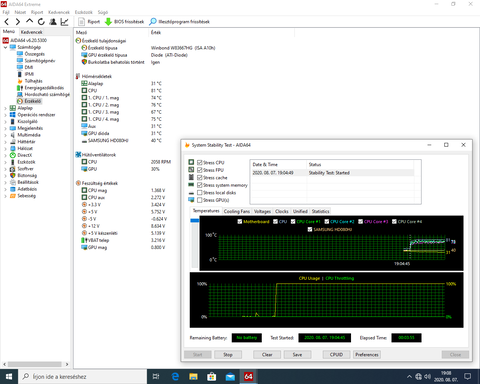Toggle CPU Core #4 graph checkbox
The width and height of the screenshot is (480, 384).
pos(394,222)
